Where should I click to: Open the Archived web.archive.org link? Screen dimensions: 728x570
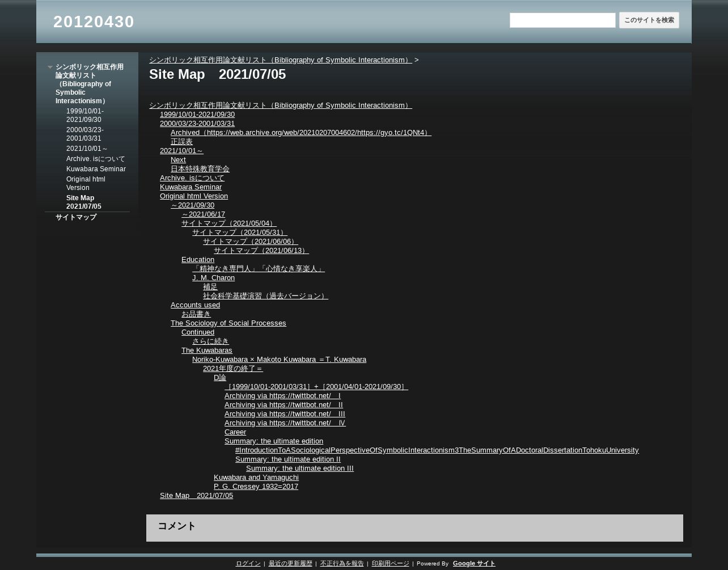(x=301, y=132)
